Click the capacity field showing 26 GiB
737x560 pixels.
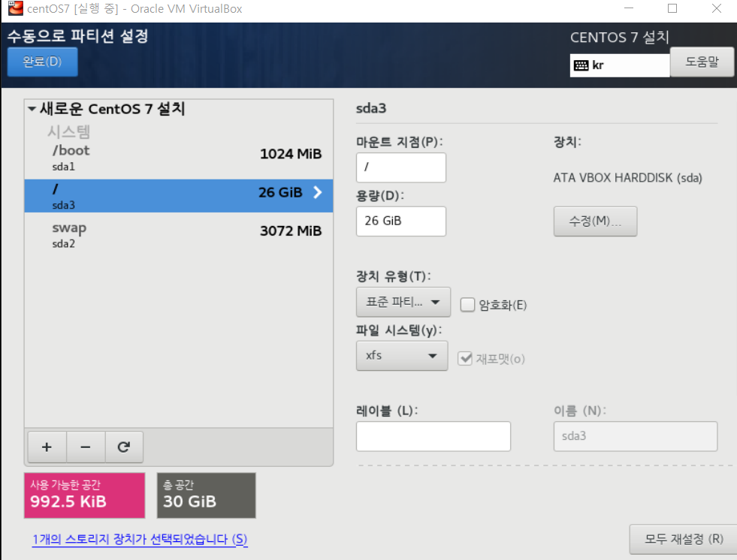401,221
